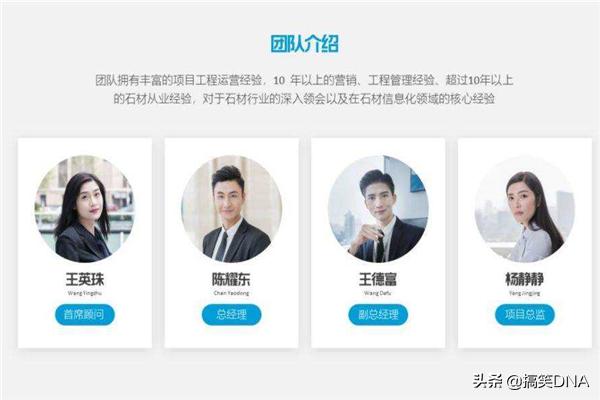Click the 头条 @搞笑DNA watermark
This screenshot has height=400, width=600.
click(531, 381)
